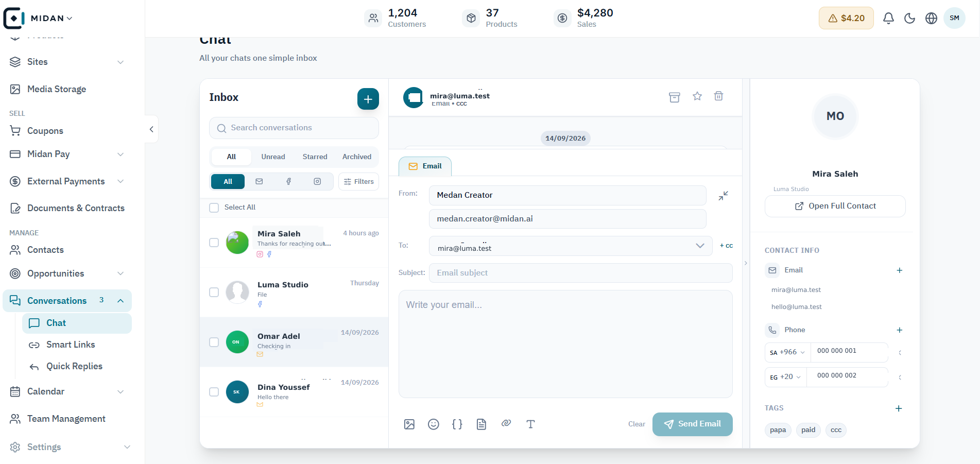Open the document template icon

pos(482,424)
